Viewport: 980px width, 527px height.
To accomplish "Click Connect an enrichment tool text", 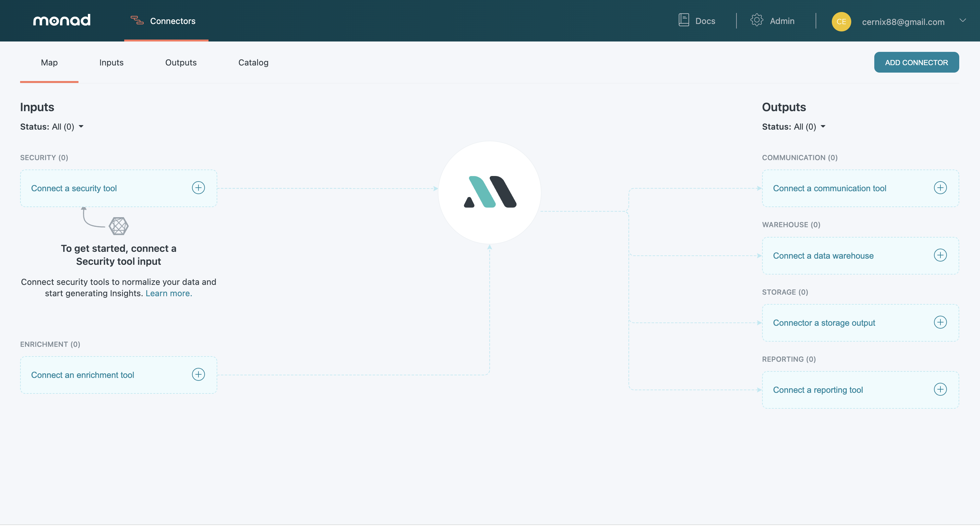I will click(83, 375).
